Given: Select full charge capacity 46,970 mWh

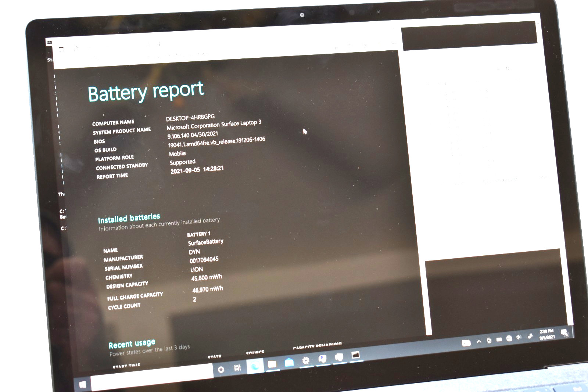Looking at the screenshot, I should 207,289.
